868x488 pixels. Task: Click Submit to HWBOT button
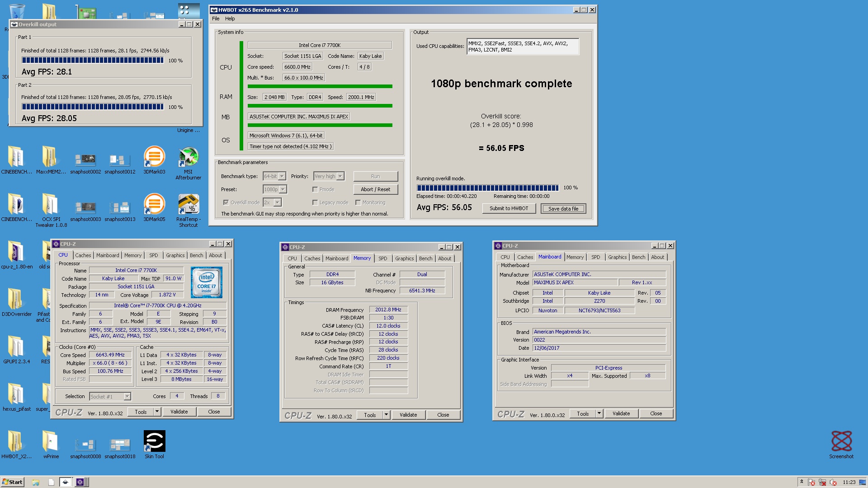coord(509,208)
